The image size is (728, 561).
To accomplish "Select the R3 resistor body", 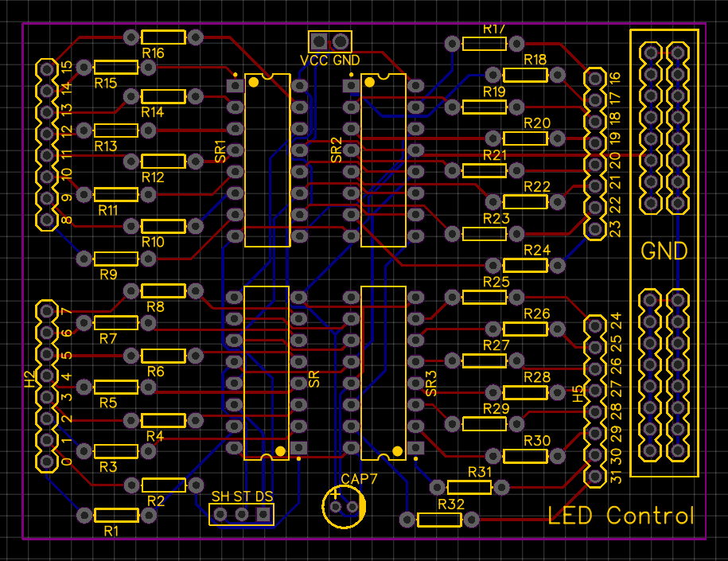I will 116,451.
